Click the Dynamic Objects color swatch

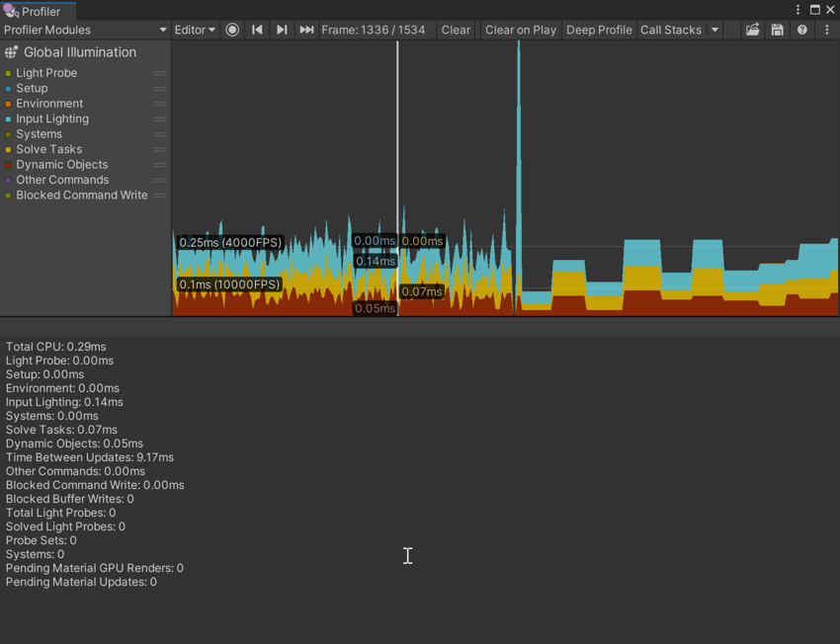[x=9, y=164]
